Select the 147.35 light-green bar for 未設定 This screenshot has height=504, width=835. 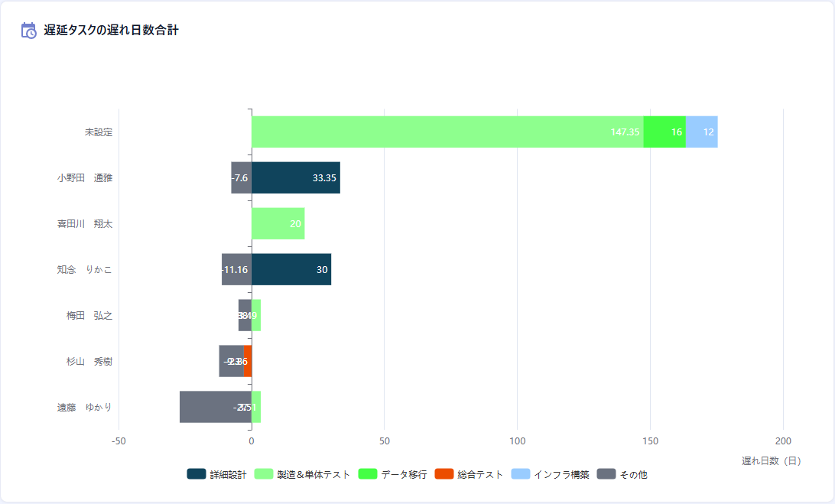447,132
